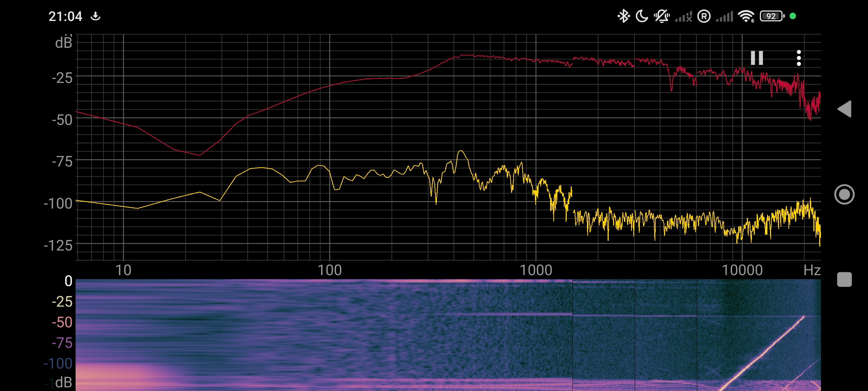Tap the battery indicator showing 92
This screenshot has width=868, height=391.
click(x=772, y=16)
